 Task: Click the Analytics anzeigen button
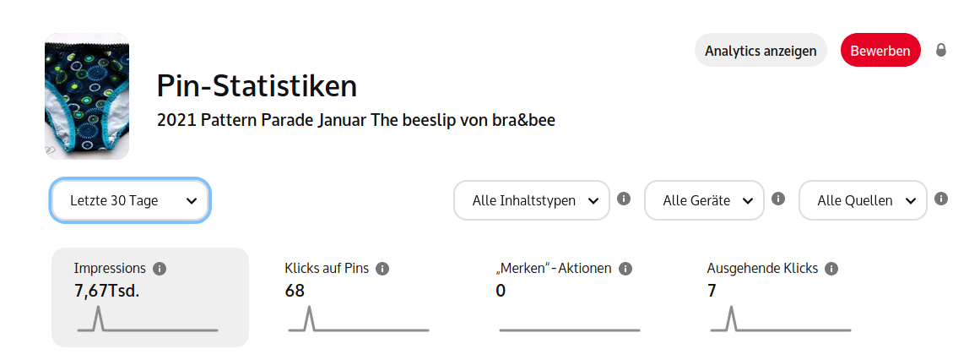click(x=761, y=50)
